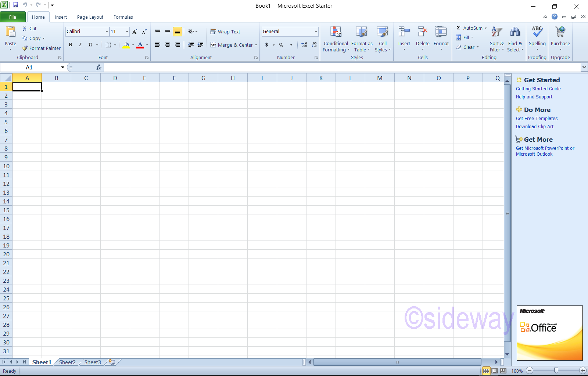The height and width of the screenshot is (376, 588).
Task: Apply Percent Style format
Action: pos(281,45)
